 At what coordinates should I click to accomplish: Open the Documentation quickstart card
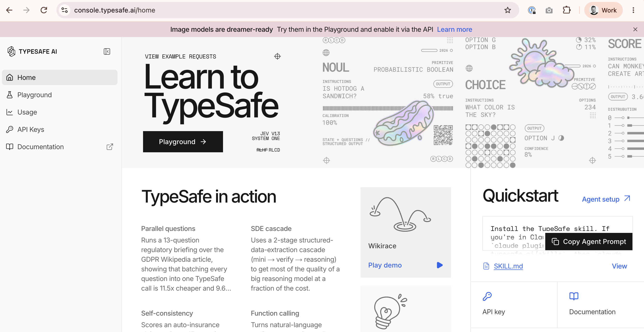tap(600, 305)
